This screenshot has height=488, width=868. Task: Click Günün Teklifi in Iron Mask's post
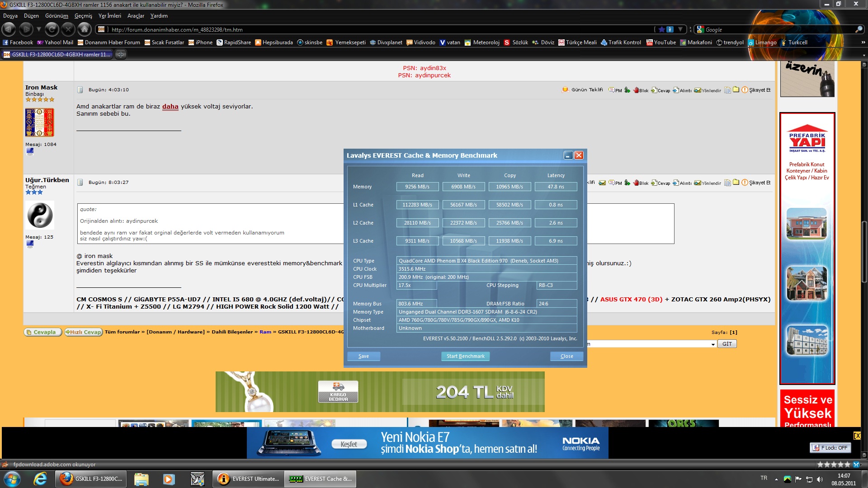point(582,90)
